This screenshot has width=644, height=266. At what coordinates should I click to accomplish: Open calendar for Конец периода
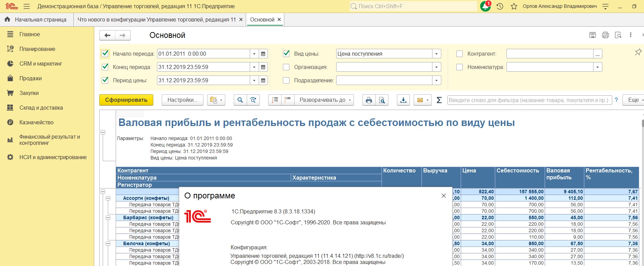tap(263, 67)
